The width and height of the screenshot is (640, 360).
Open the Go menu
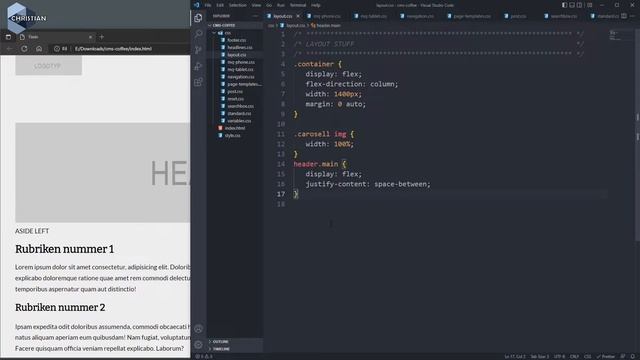coord(269,5)
